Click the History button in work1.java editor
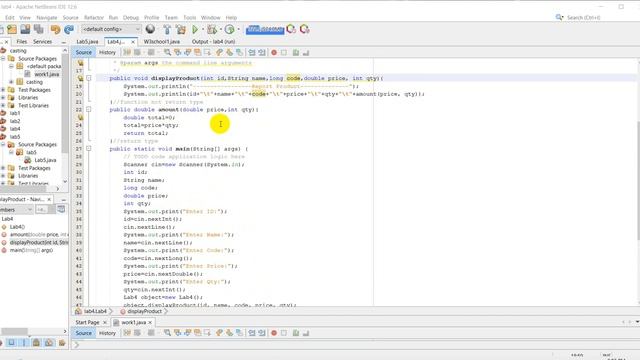This screenshot has height=360, width=640. click(107, 333)
